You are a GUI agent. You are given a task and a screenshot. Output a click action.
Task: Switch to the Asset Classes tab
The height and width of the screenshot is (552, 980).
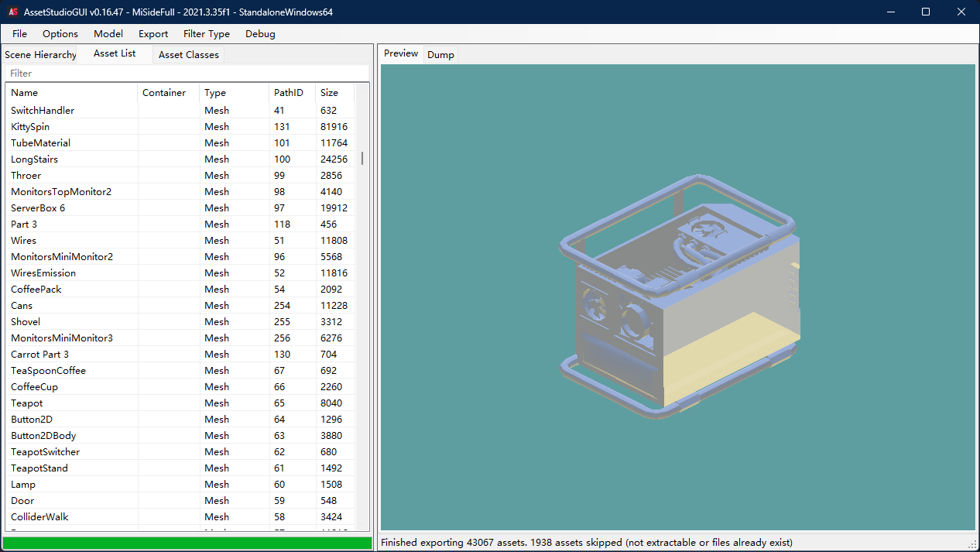(187, 54)
